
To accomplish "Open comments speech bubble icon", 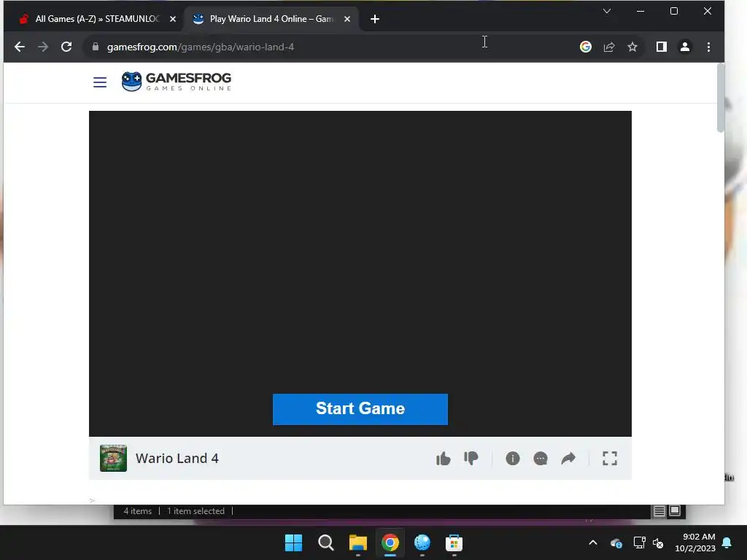I will point(541,458).
